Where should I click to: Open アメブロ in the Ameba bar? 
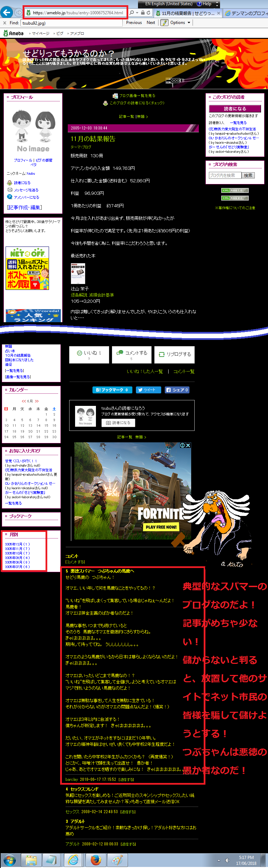pos(77,34)
